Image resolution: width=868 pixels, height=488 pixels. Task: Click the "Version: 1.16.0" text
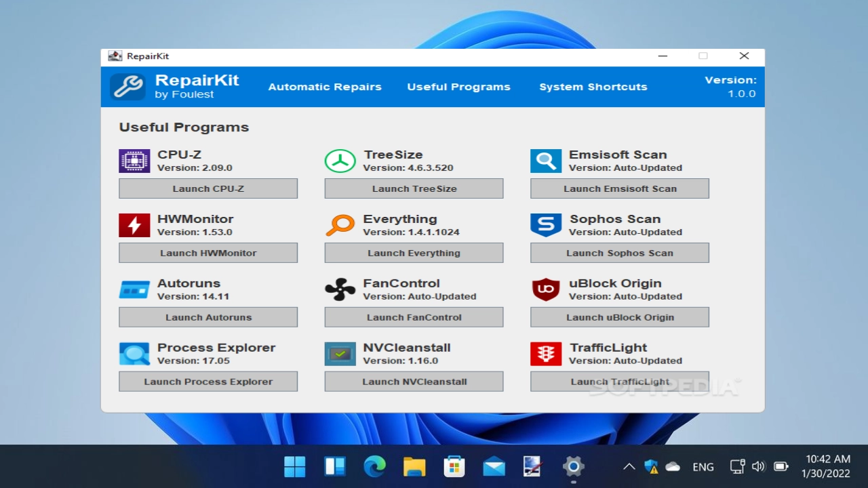click(x=401, y=361)
